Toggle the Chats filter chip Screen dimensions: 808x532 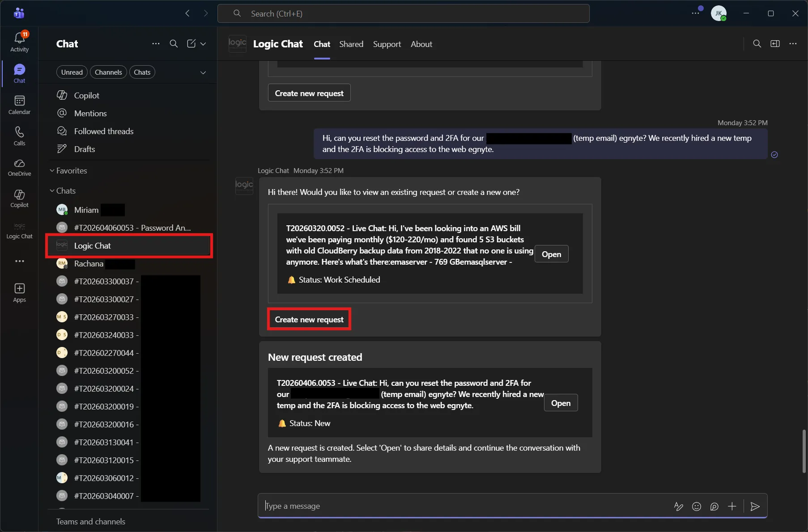pyautogui.click(x=142, y=72)
